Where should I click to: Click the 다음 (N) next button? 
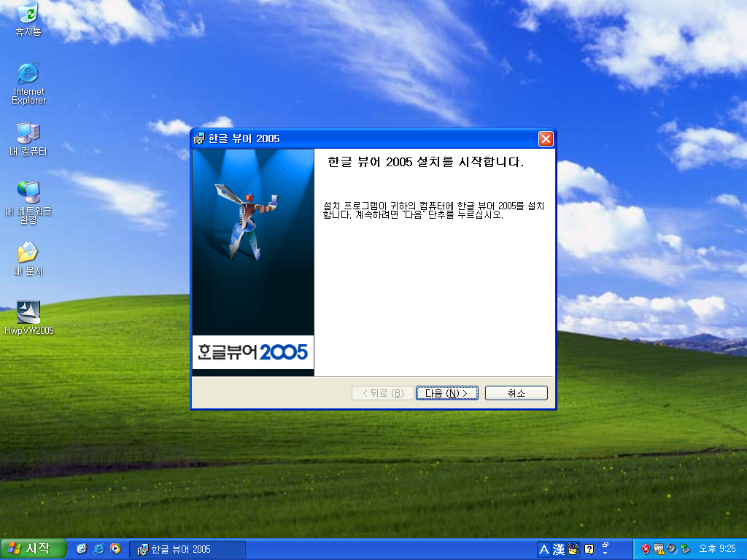[x=447, y=393]
